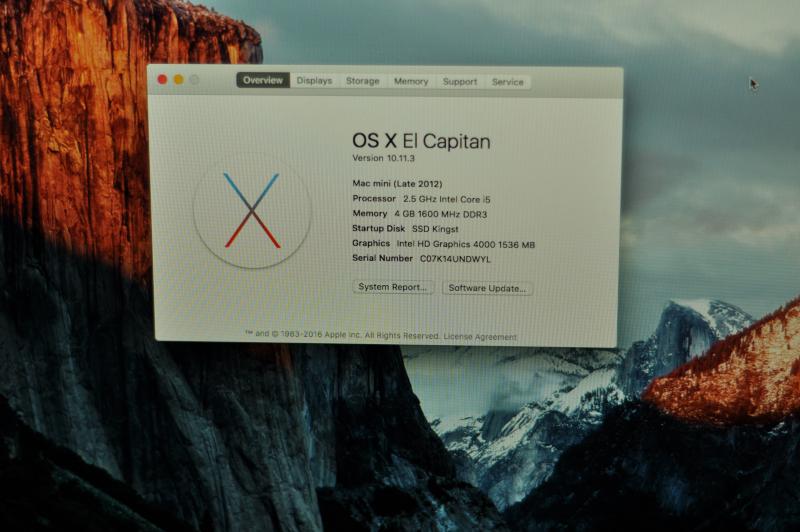Click the Version 10.11.3 text
Viewport: 800px width, 532px height.
click(384, 158)
